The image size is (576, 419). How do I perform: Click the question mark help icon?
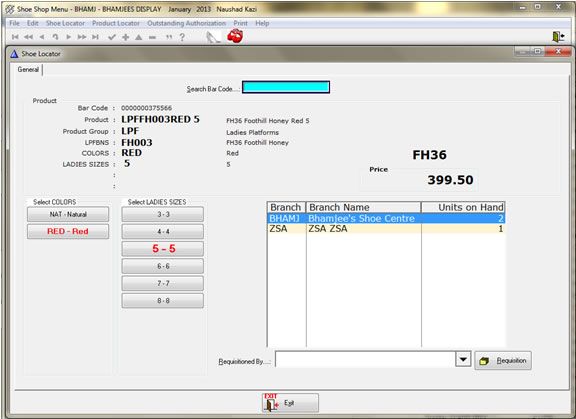click(182, 37)
